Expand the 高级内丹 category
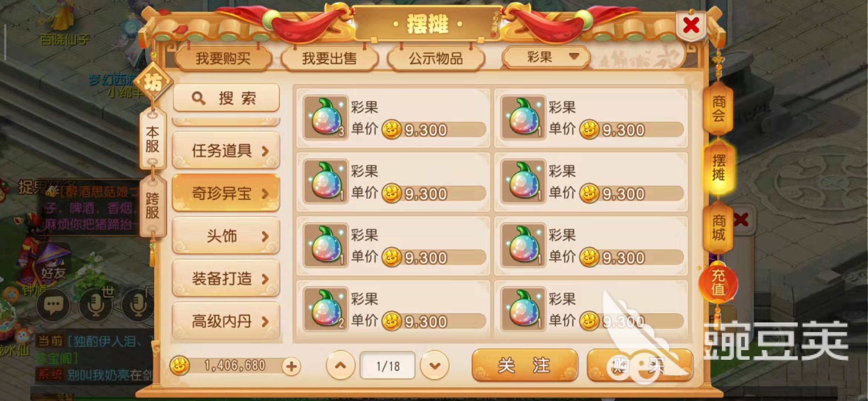The width and height of the screenshot is (868, 401). [226, 321]
